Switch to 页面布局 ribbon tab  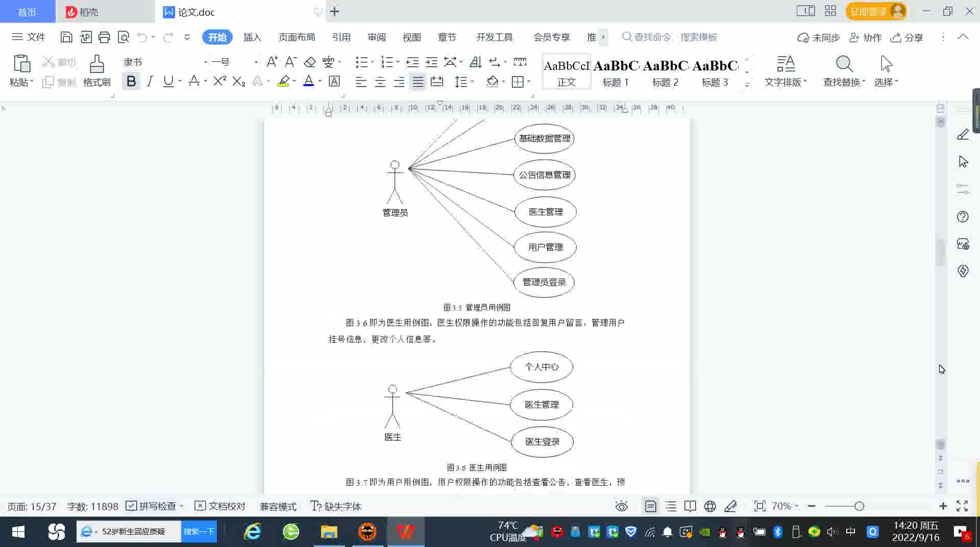(297, 37)
